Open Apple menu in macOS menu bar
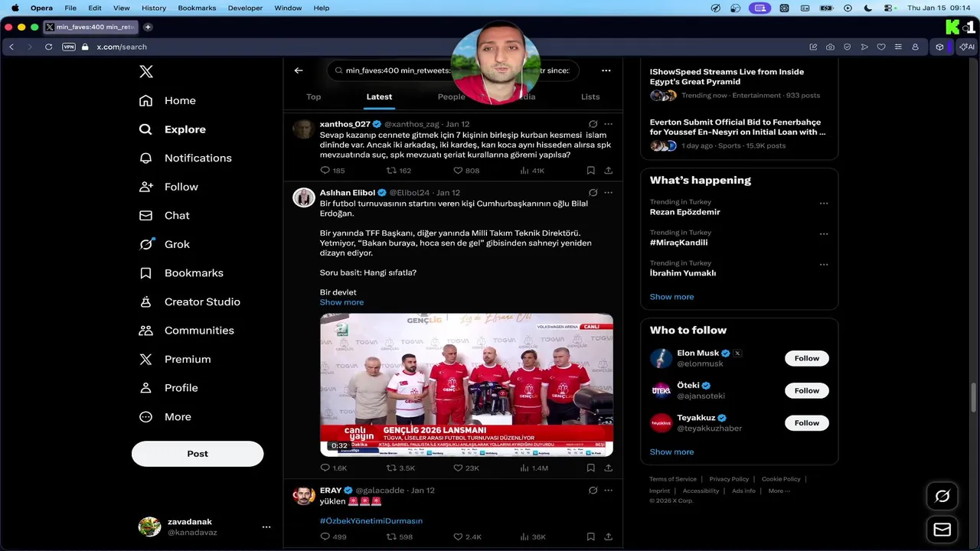This screenshot has width=980, height=551. [x=15, y=8]
